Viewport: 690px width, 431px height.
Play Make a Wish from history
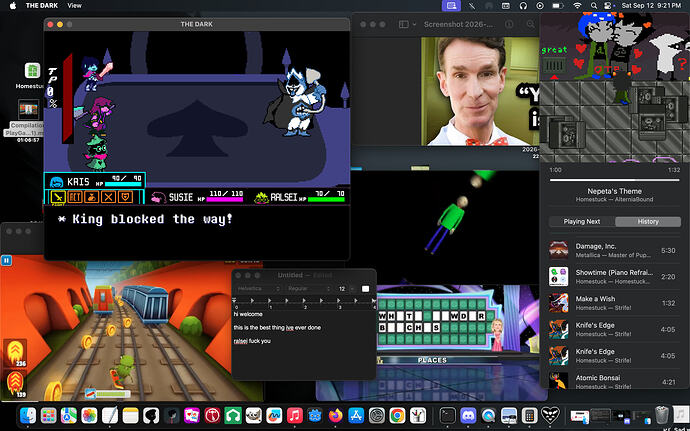(x=614, y=303)
